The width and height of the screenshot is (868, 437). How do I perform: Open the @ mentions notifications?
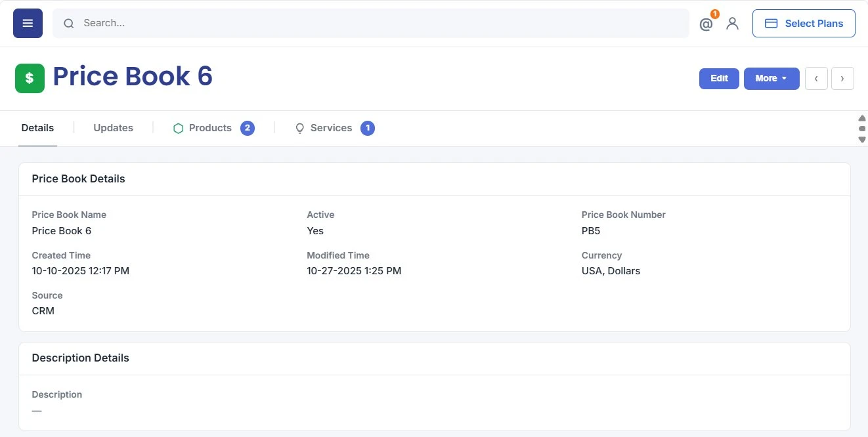tap(706, 24)
